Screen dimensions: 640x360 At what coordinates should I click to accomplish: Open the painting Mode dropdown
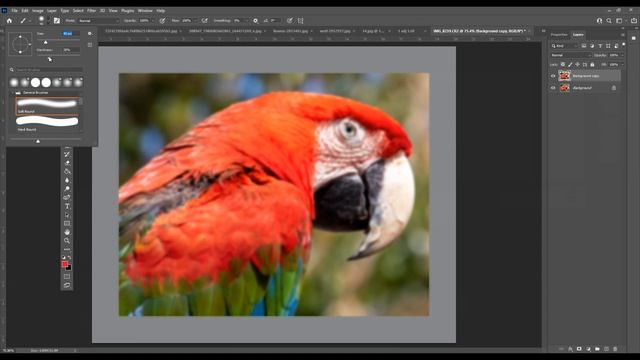coord(98,20)
